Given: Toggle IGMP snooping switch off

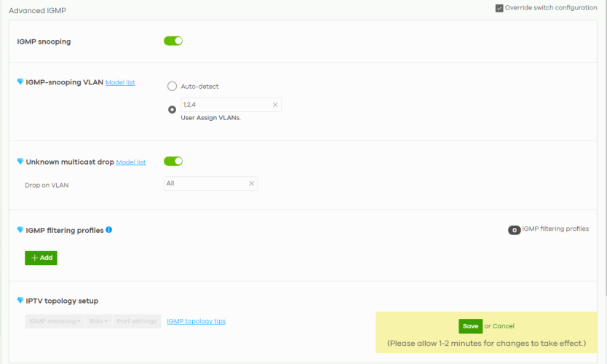Looking at the screenshot, I should click(173, 41).
